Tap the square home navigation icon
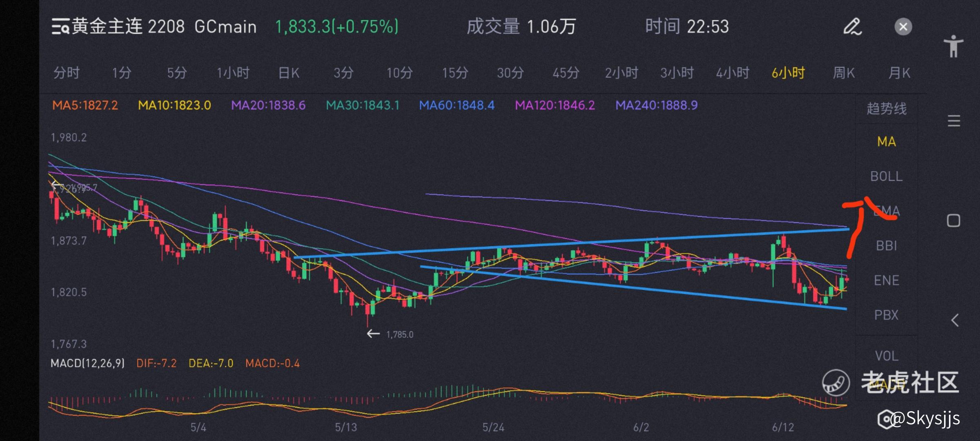980x441 pixels. click(x=953, y=221)
